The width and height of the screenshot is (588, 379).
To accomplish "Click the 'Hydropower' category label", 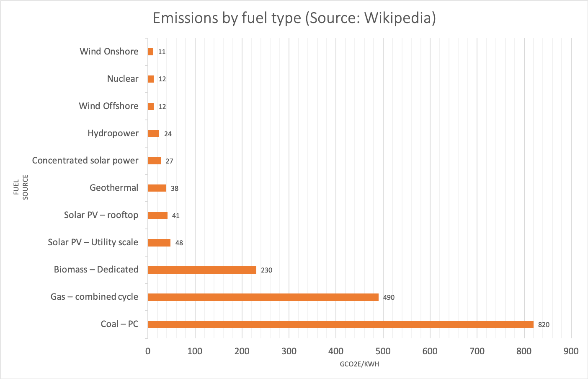I will [x=113, y=133].
